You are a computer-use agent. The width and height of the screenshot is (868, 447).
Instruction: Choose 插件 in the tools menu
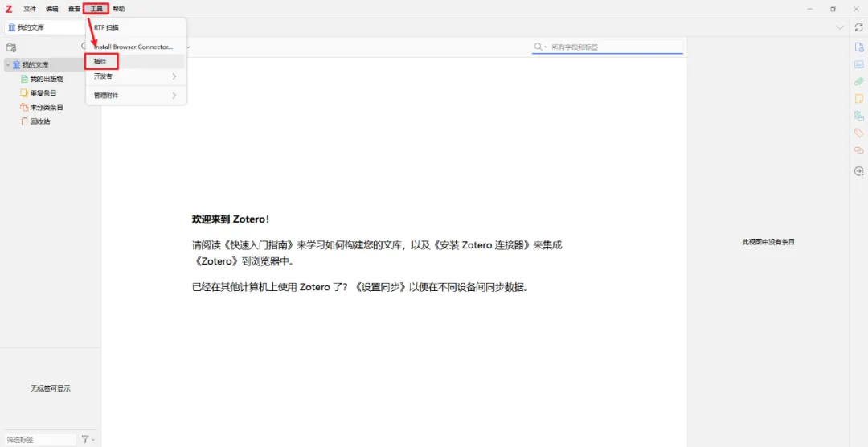(136, 61)
